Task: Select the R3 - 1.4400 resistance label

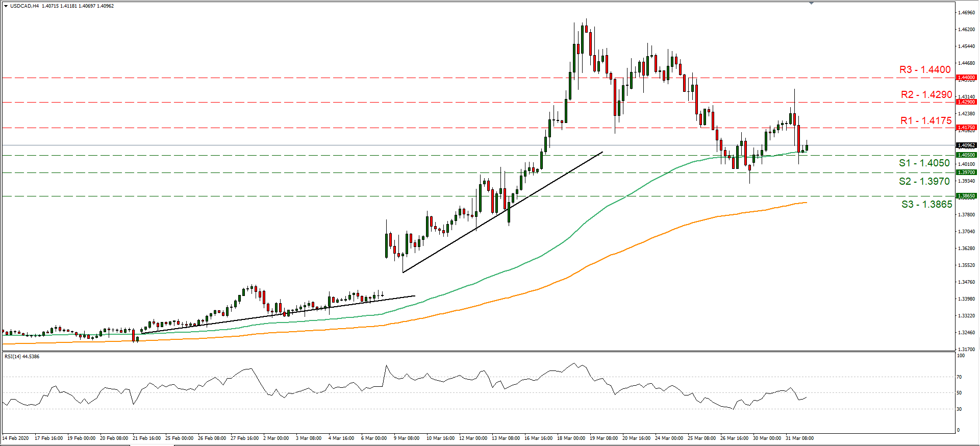Action: [x=925, y=69]
